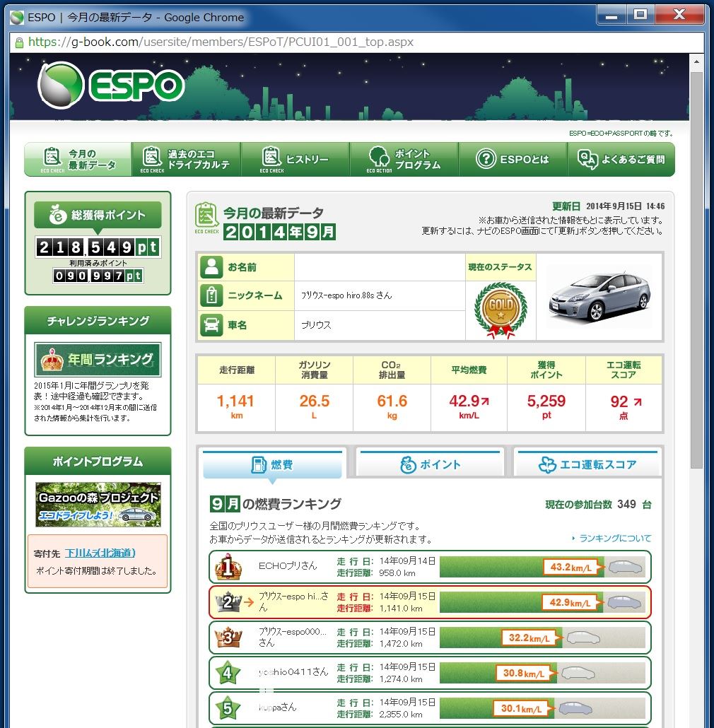Image resolution: width=714 pixels, height=728 pixels.
Task: Click rank 1 gold crown icon
Action: pyautogui.click(x=228, y=566)
